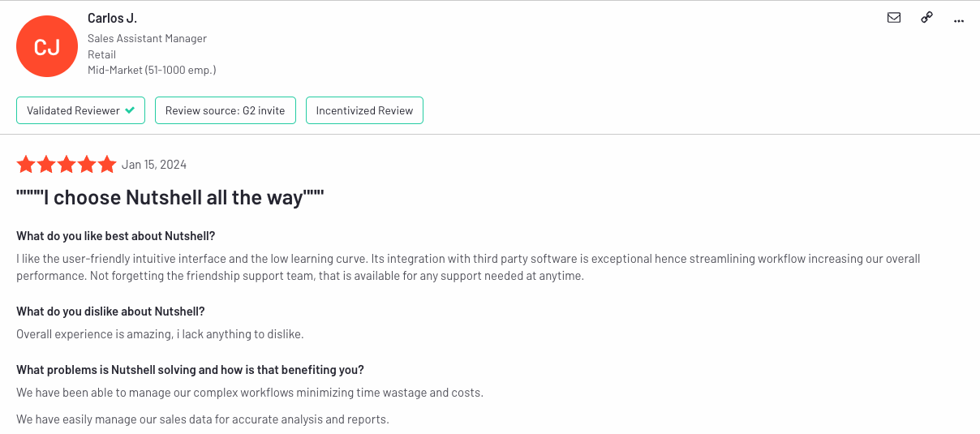Screen dimensions: 980x434
Task: Click the fourth rating star
Action: coord(87,165)
